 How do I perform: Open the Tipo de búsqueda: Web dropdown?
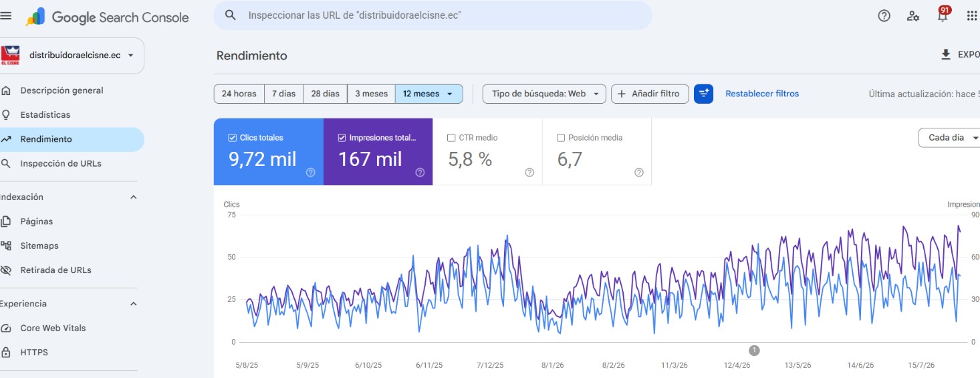[544, 94]
